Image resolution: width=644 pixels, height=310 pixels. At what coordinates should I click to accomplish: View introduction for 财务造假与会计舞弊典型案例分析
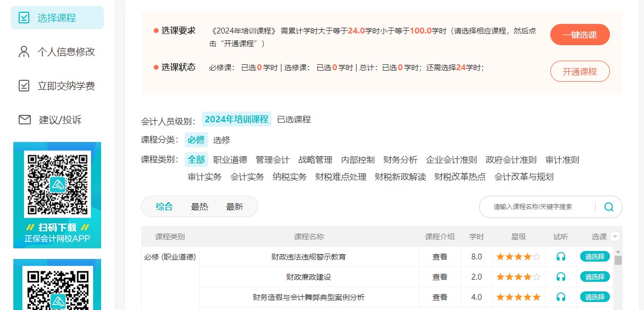440,297
